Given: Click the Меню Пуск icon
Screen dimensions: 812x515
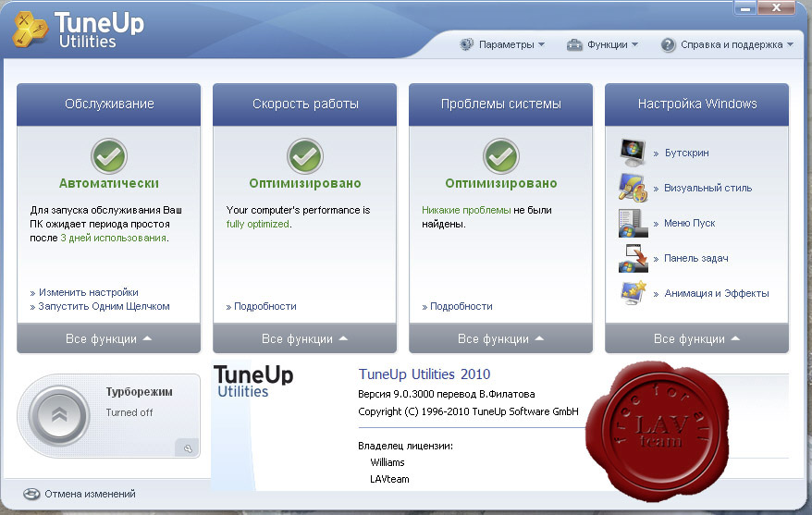Looking at the screenshot, I should pyautogui.click(x=633, y=223).
